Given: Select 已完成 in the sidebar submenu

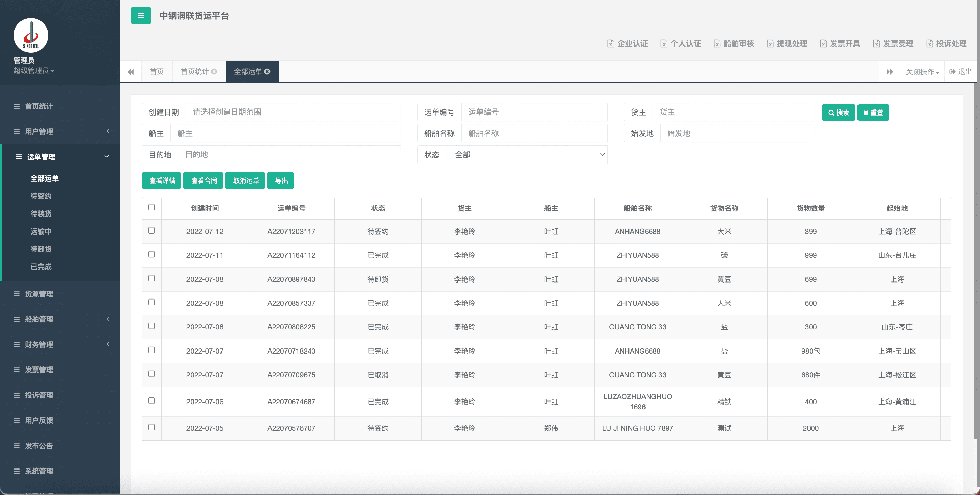Looking at the screenshot, I should click(41, 267).
